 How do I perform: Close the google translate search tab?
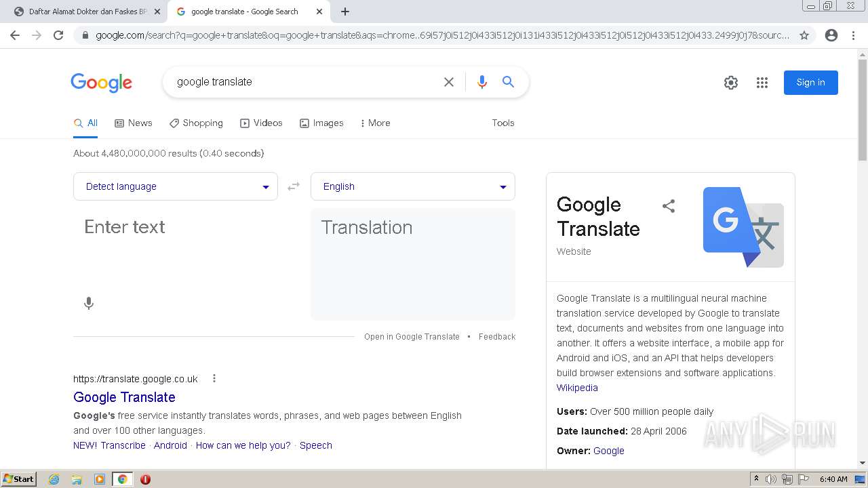tap(319, 12)
